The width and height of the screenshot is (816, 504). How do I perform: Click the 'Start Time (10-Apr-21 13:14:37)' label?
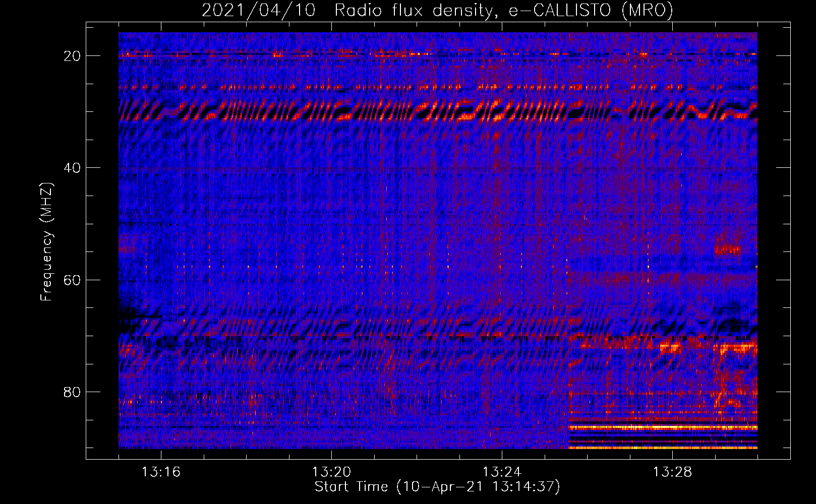point(437,487)
